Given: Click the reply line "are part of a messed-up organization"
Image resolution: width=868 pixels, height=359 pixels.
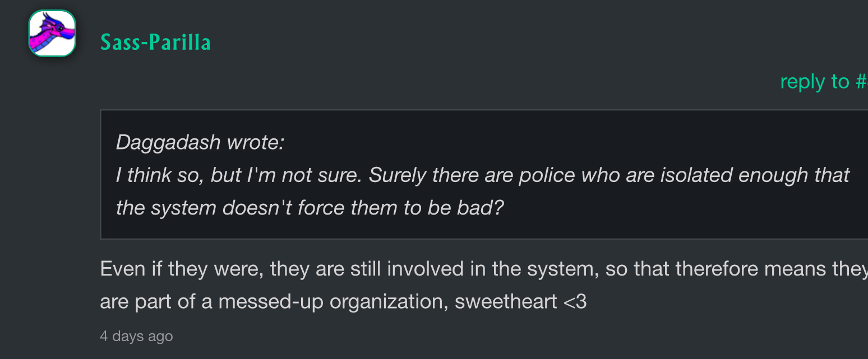Looking at the screenshot, I should pyautogui.click(x=343, y=302).
